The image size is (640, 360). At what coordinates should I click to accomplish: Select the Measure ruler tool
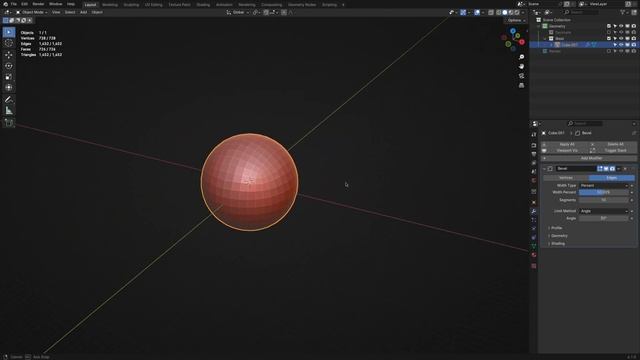point(9,111)
